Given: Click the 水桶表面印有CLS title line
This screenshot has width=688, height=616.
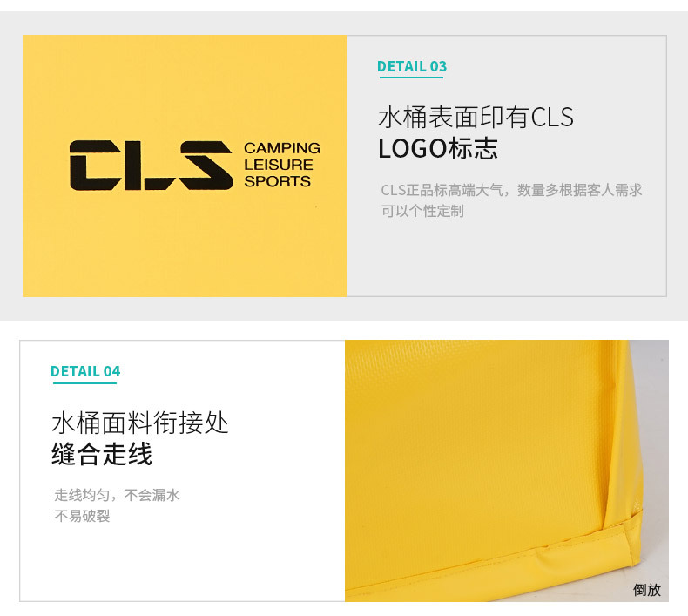Looking at the screenshot, I should point(476,118).
